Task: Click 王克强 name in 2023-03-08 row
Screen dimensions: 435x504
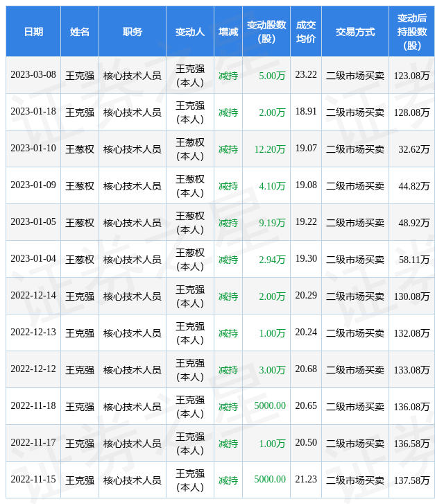Action: coord(80,76)
